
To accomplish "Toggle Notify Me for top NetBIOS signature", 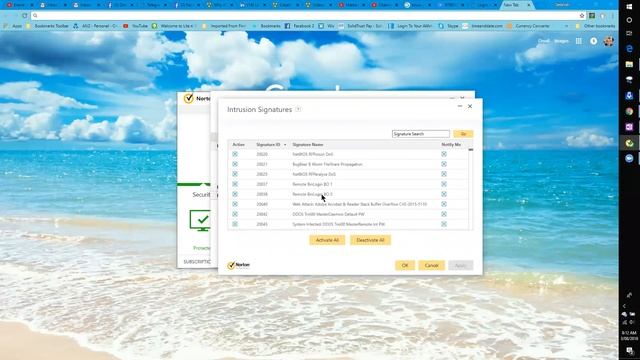I will tap(444, 154).
